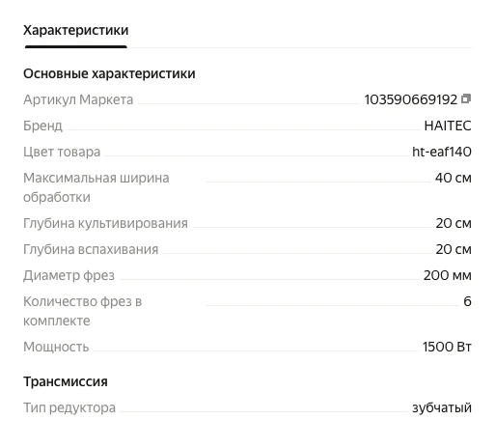Click the 1500 Вт power value
This screenshot has width=495, height=448.
coord(447,347)
